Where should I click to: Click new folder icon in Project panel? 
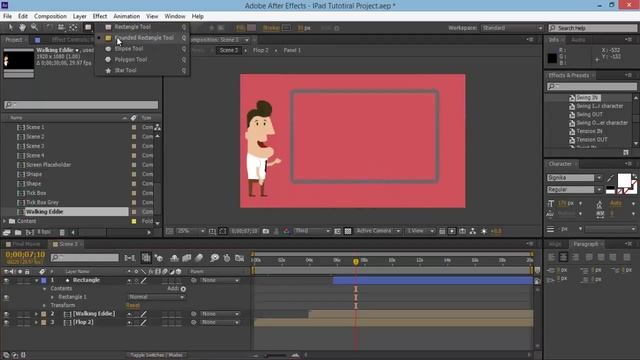(18, 232)
